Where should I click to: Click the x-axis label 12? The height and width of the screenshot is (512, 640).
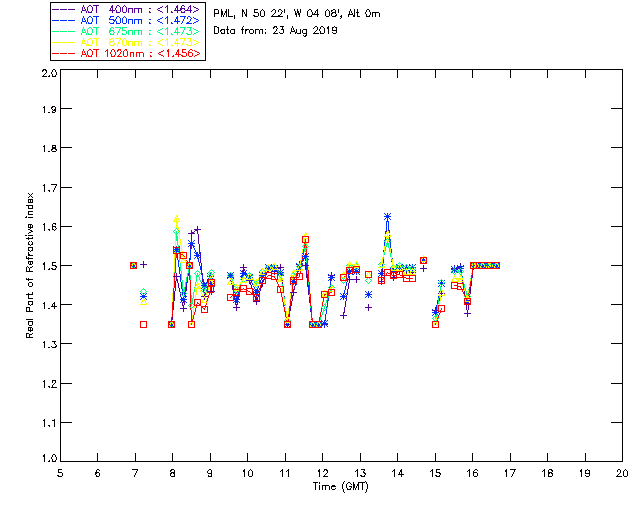(x=322, y=473)
